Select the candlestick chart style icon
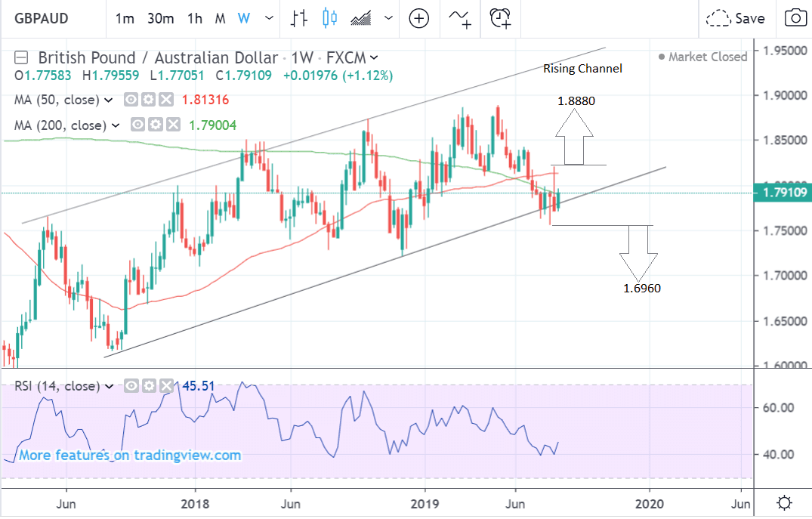 pyautogui.click(x=329, y=18)
